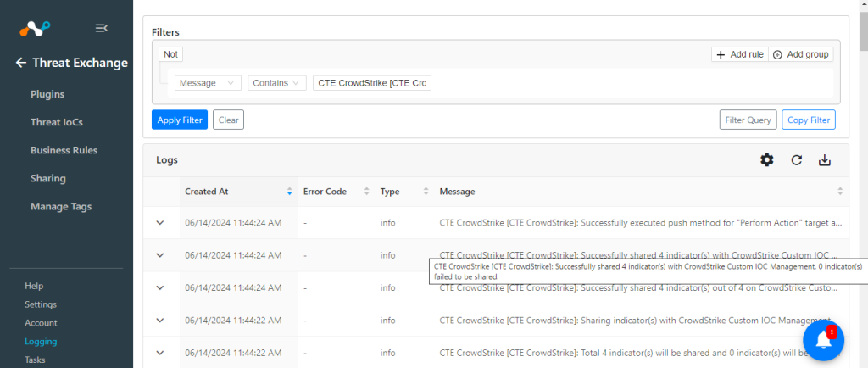Expand the 'shared 4 indicator(s) with CrowdStrike' row
868x368 pixels.
(160, 255)
